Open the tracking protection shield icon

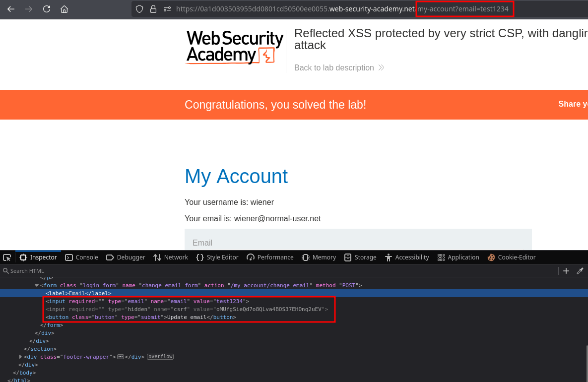coord(139,9)
